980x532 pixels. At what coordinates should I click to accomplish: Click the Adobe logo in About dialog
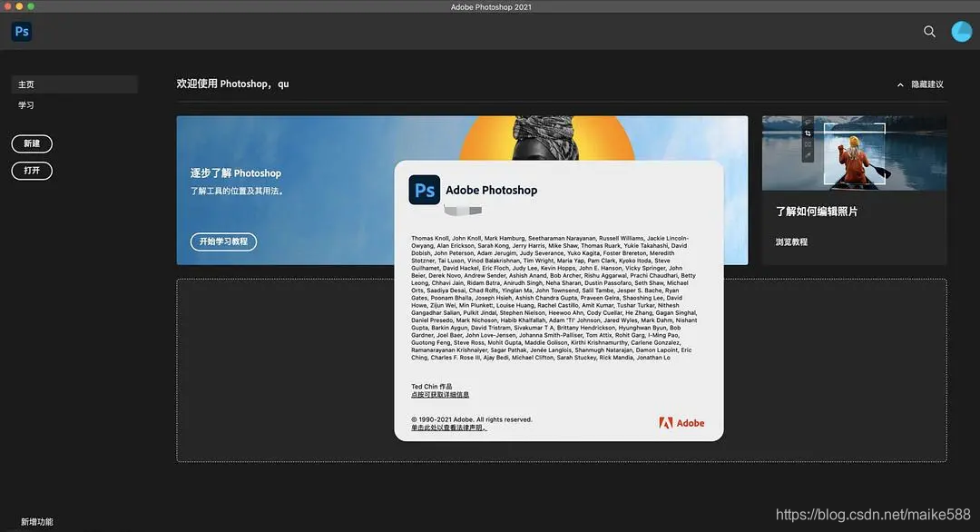click(x=681, y=423)
